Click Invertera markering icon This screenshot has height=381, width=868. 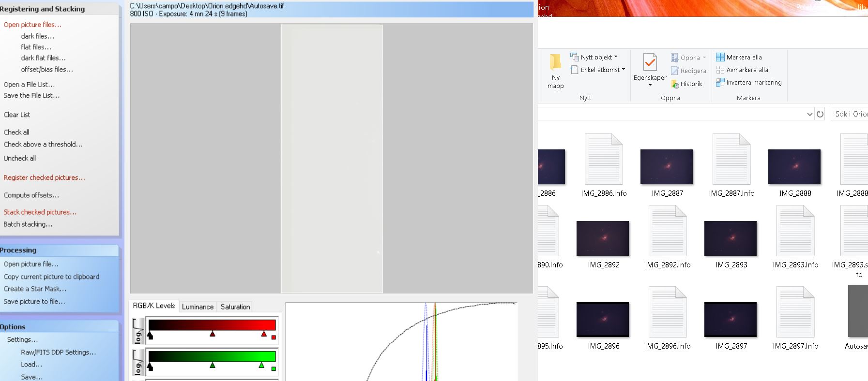coord(720,83)
